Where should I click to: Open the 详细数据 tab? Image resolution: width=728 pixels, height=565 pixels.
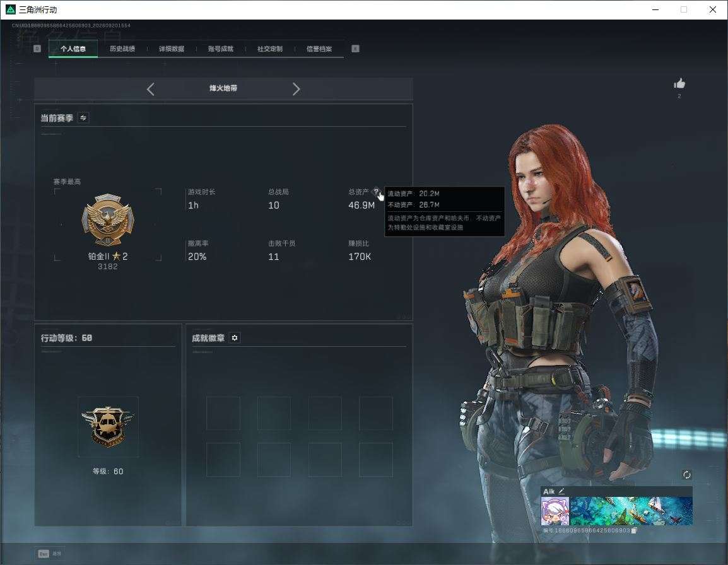(172, 49)
